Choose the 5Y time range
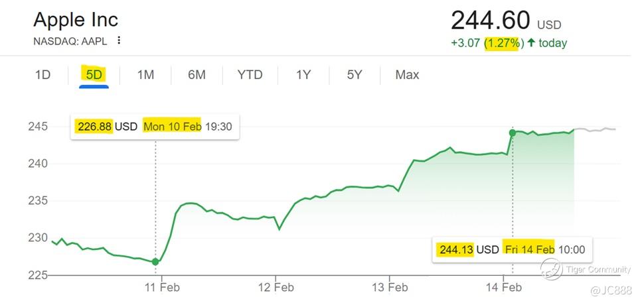 pos(355,75)
